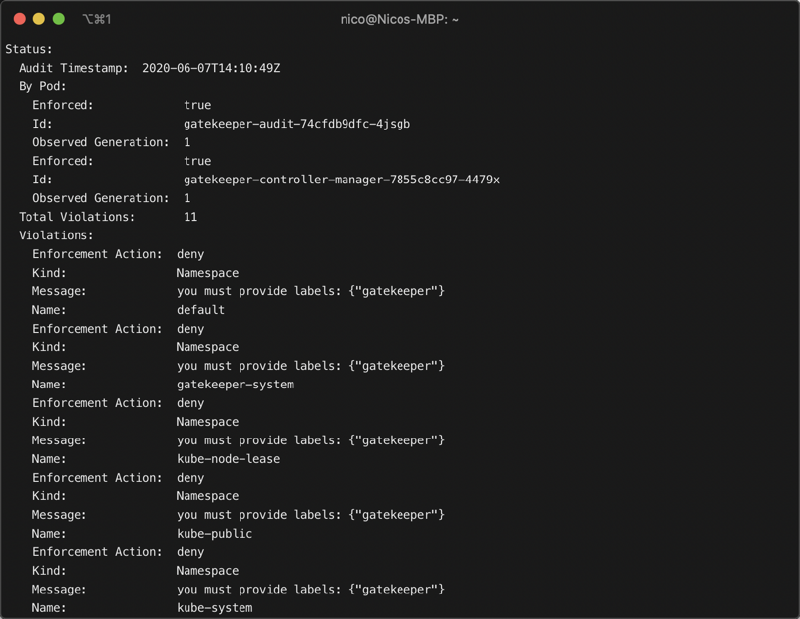The image size is (800, 619).
Task: Click the namespace name "gatekeeper-system"
Action: 235,385
